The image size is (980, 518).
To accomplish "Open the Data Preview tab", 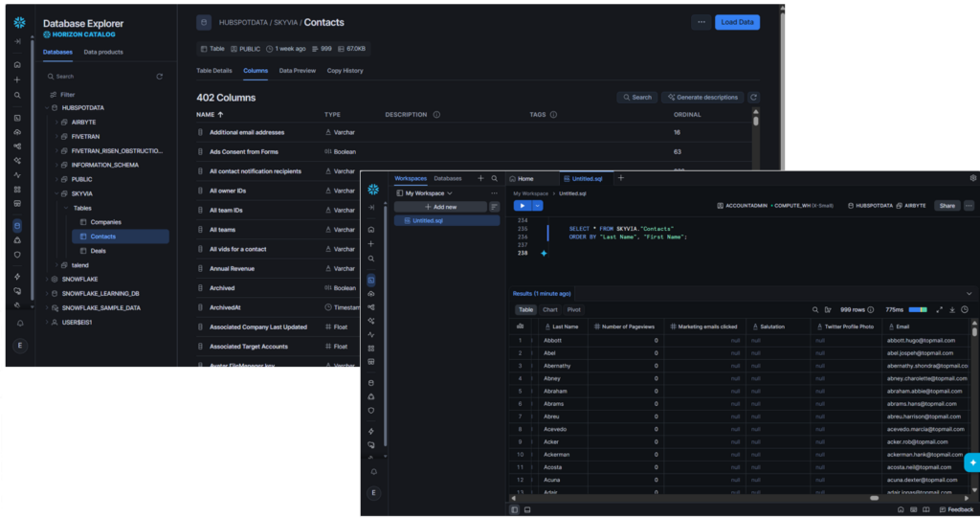I will pos(297,71).
